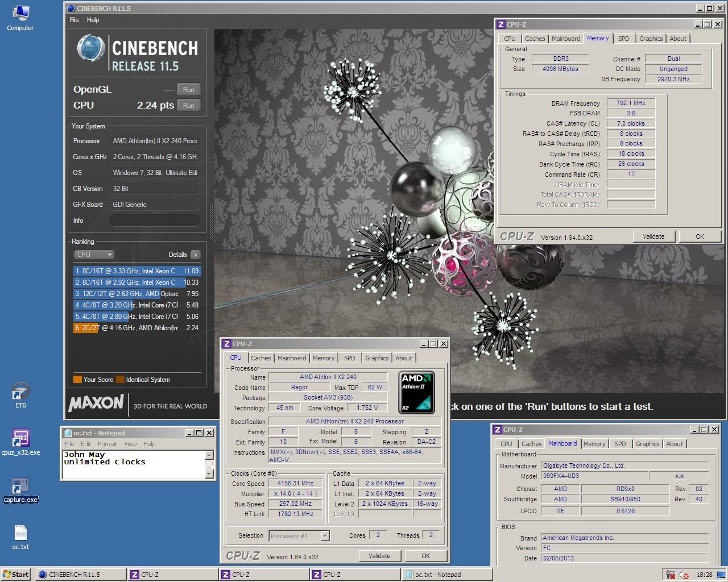
Task: Open the ET6 desktop shortcut
Action: click(20, 395)
